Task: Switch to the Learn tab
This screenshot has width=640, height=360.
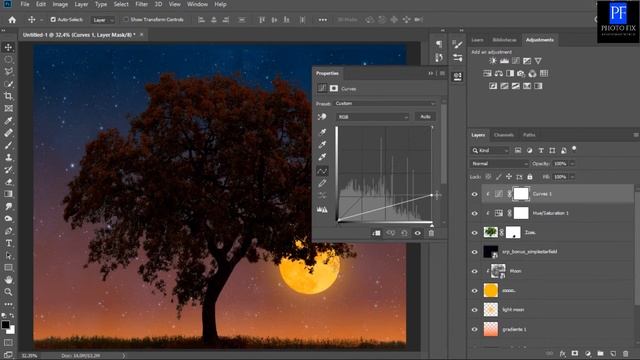Action: coord(477,40)
